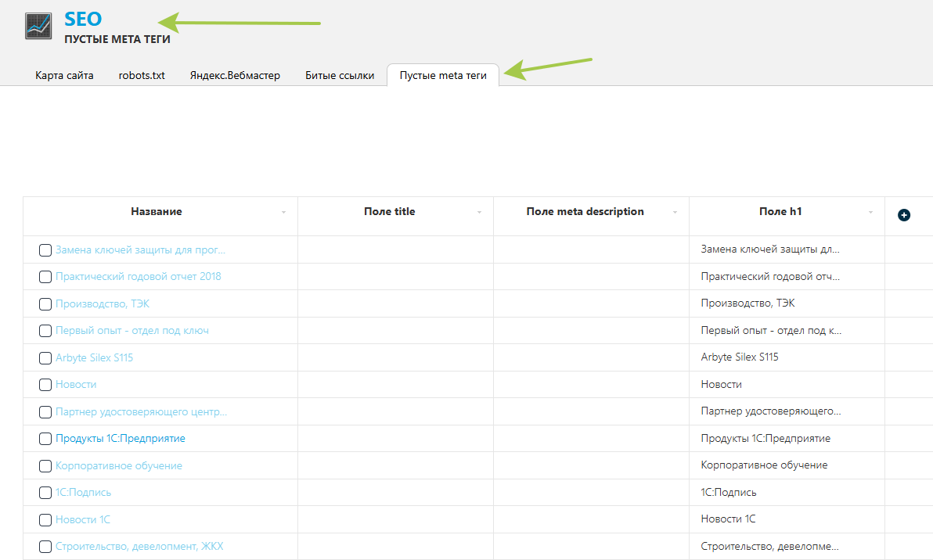Open the Поле title column dropdown arrow

479,213
